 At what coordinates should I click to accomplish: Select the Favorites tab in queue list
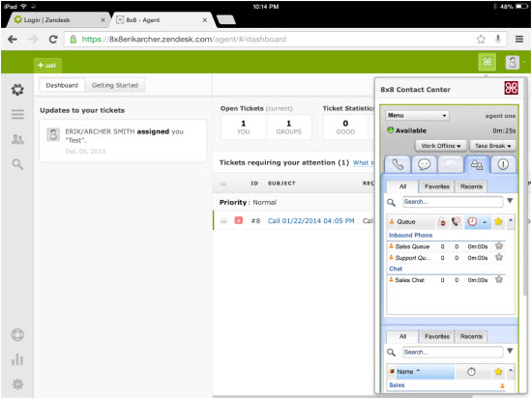pos(436,186)
